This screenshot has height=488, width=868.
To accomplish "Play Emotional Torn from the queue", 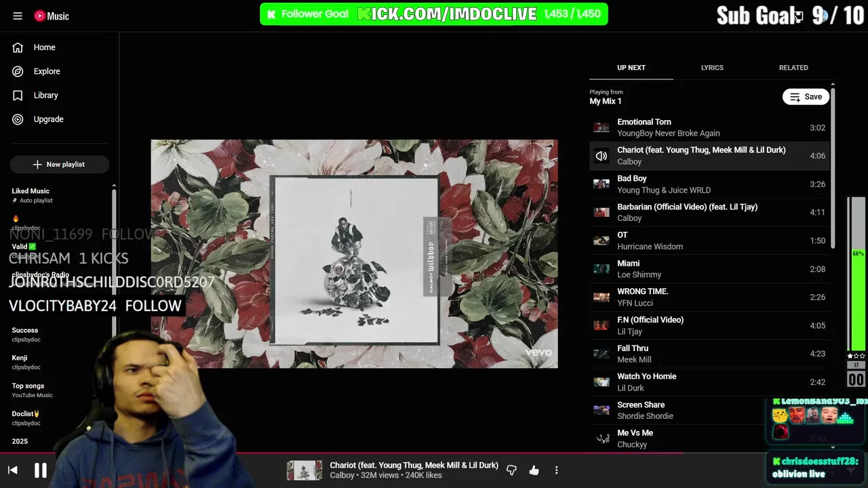I will tap(709, 127).
